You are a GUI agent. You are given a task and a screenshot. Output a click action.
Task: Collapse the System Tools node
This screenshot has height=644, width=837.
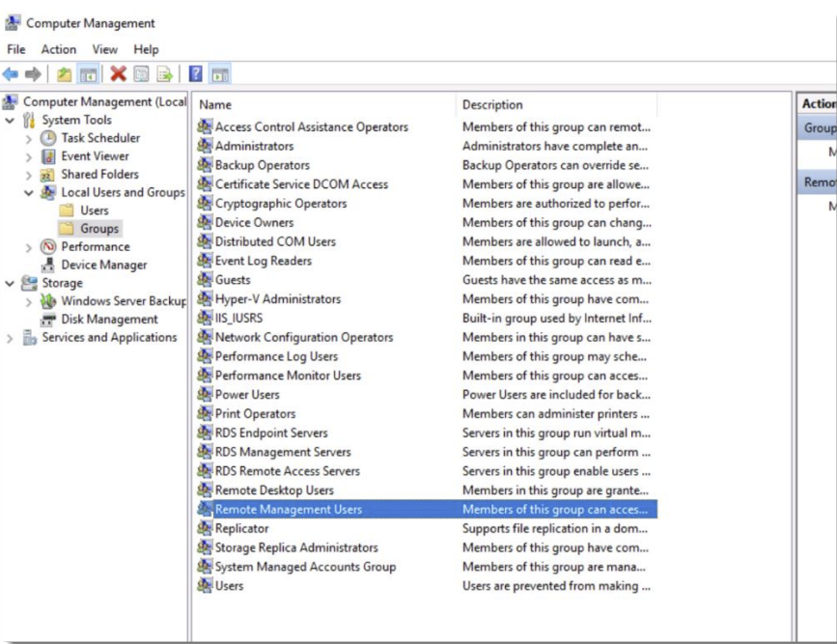(x=10, y=120)
